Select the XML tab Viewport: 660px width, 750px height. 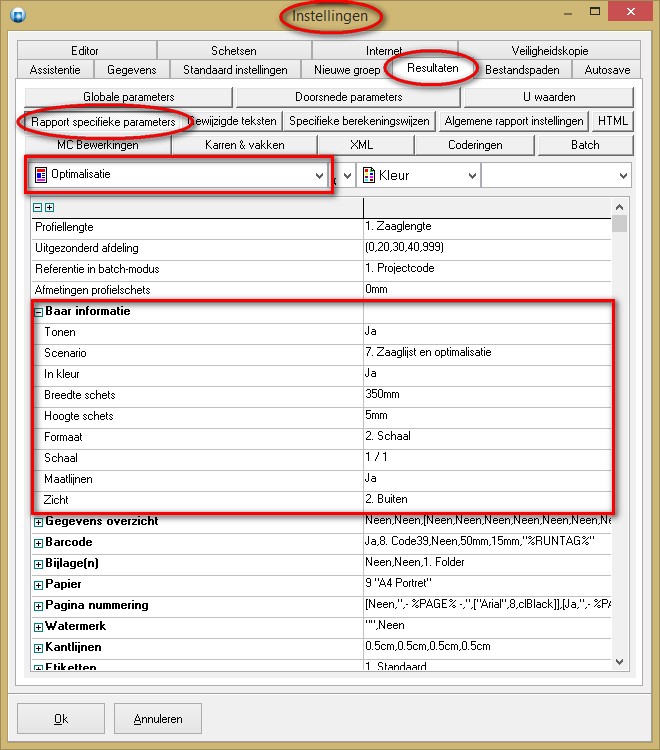click(366, 145)
